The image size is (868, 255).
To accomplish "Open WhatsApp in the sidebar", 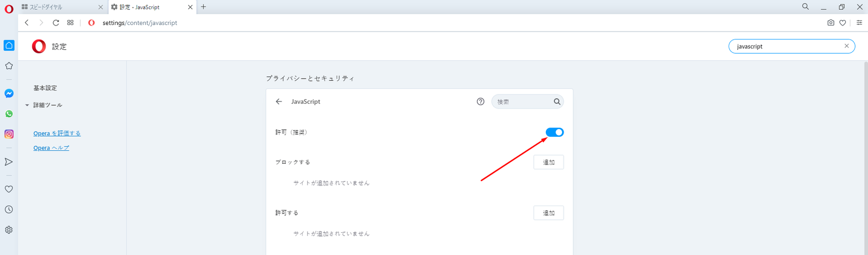I will coord(9,114).
